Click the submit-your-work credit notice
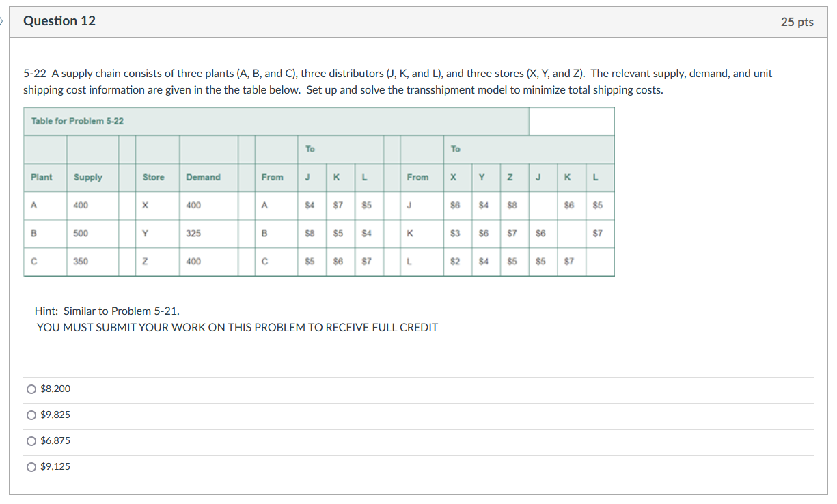Image resolution: width=837 pixels, height=504 pixels. [236, 327]
